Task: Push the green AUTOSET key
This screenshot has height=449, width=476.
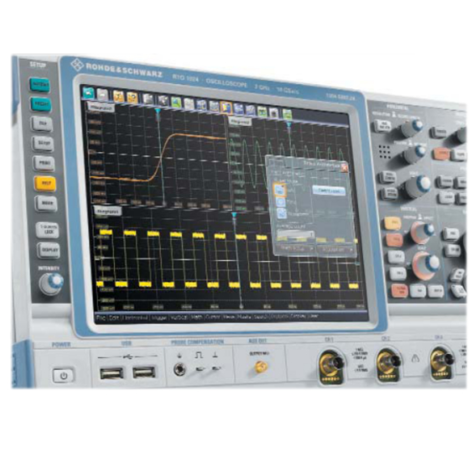Action: (x=39, y=84)
